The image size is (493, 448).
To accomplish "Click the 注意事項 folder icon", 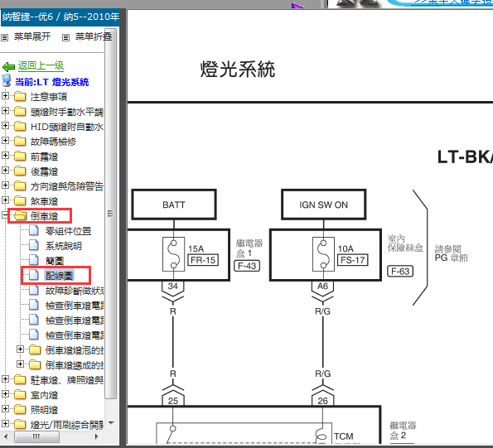I will [20, 96].
